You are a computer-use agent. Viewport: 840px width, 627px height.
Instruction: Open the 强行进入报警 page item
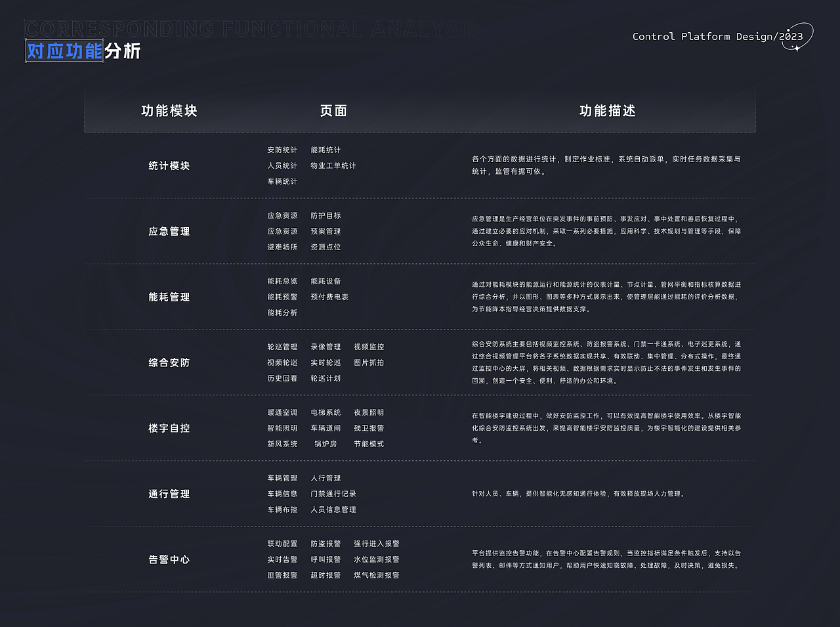(x=379, y=544)
